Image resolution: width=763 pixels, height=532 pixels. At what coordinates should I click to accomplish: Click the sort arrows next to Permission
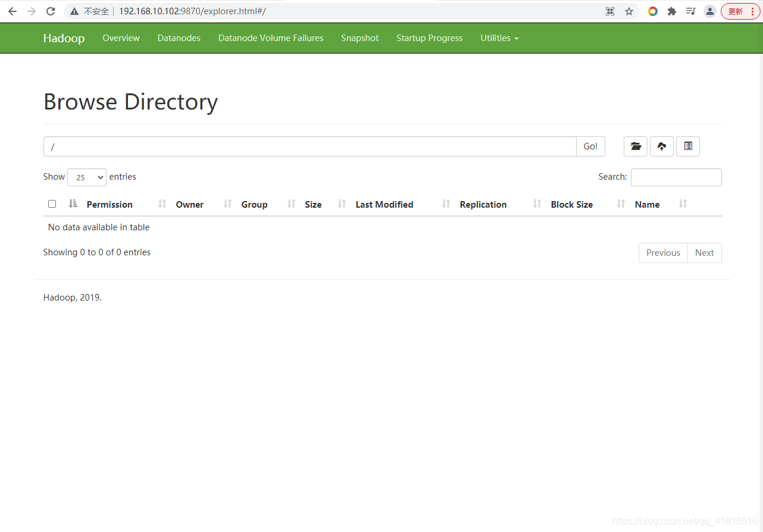162,204
